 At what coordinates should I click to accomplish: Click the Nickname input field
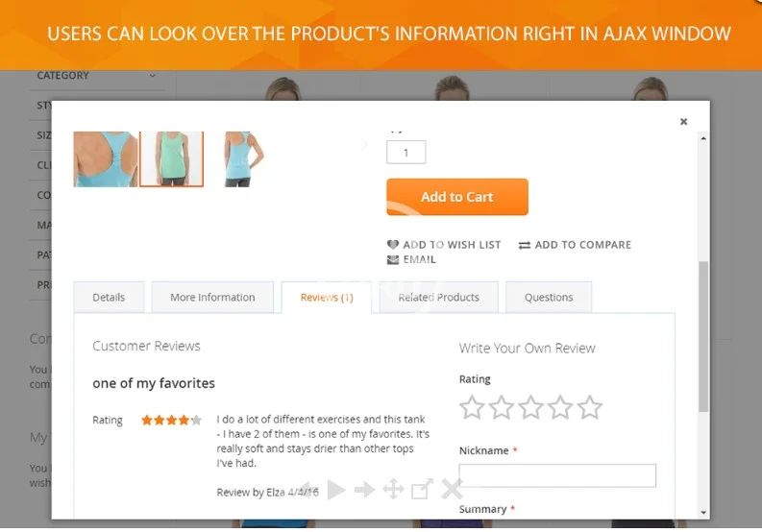[557, 475]
